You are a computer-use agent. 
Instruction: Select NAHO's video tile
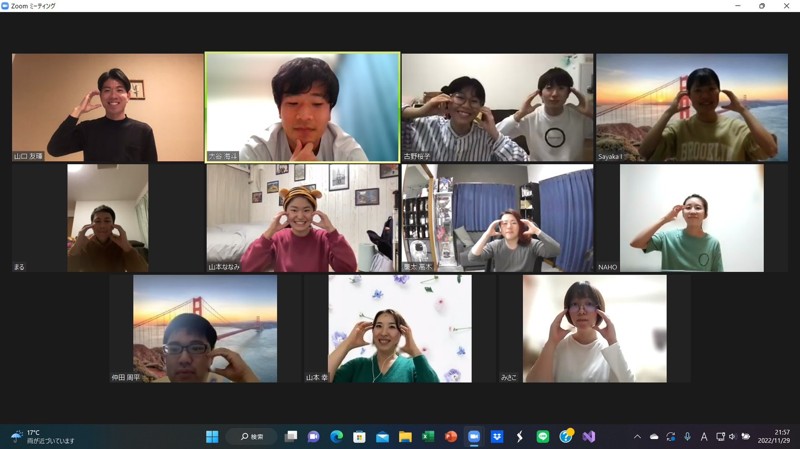click(691, 218)
